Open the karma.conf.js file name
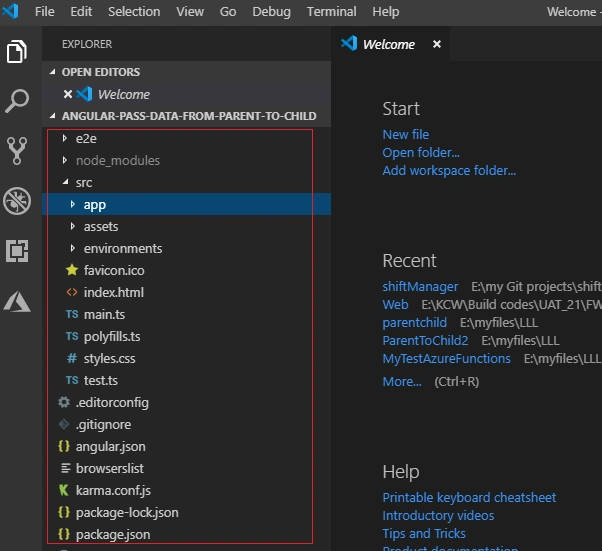Image resolution: width=602 pixels, height=551 pixels. pos(113,490)
